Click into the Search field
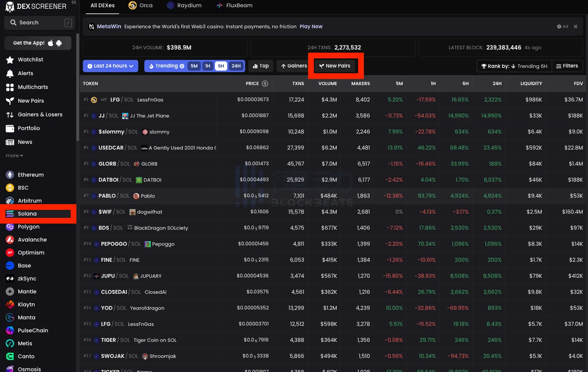 (37, 23)
